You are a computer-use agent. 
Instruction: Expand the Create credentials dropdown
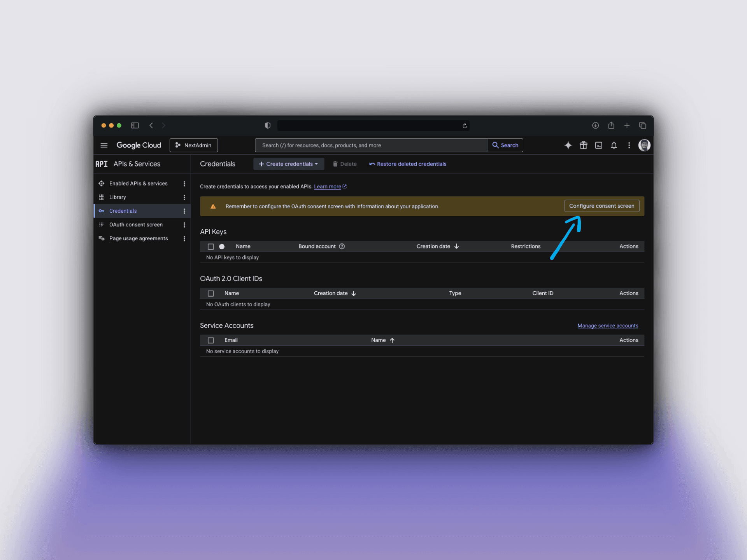(x=289, y=164)
